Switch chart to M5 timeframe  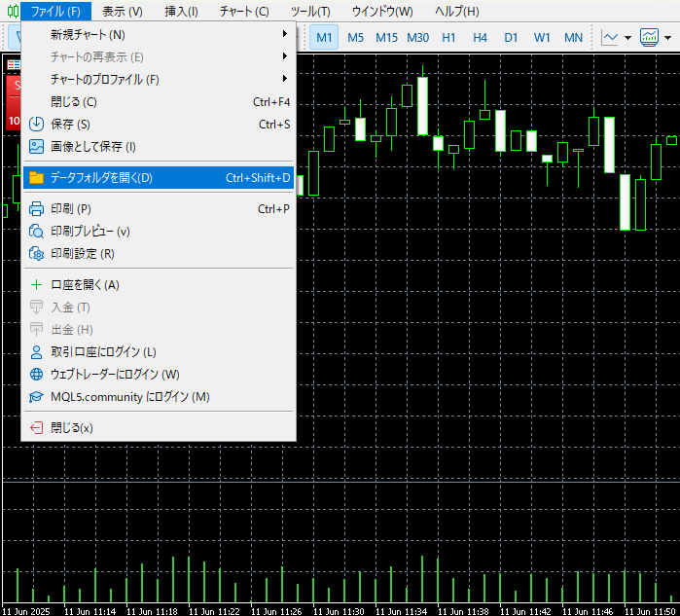click(355, 38)
